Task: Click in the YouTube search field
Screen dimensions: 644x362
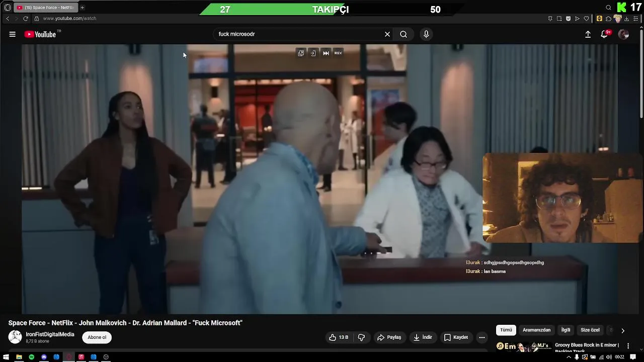Action: pos(299,34)
